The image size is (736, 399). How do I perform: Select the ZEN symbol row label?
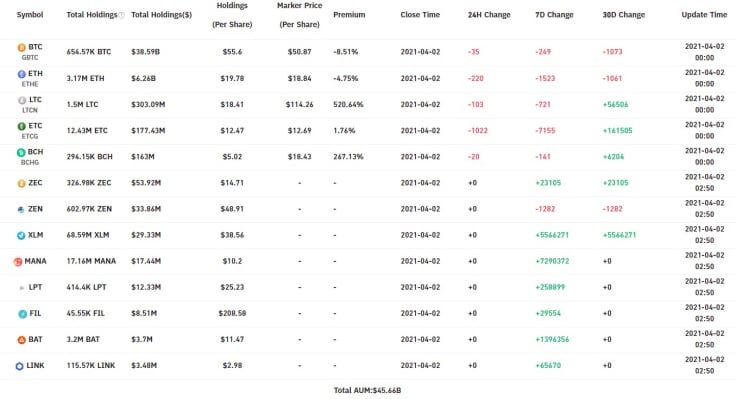(x=35, y=209)
